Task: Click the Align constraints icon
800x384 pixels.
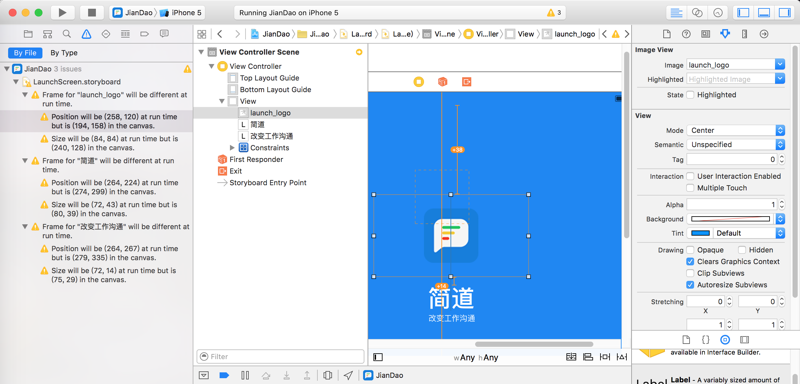Action: (588, 357)
